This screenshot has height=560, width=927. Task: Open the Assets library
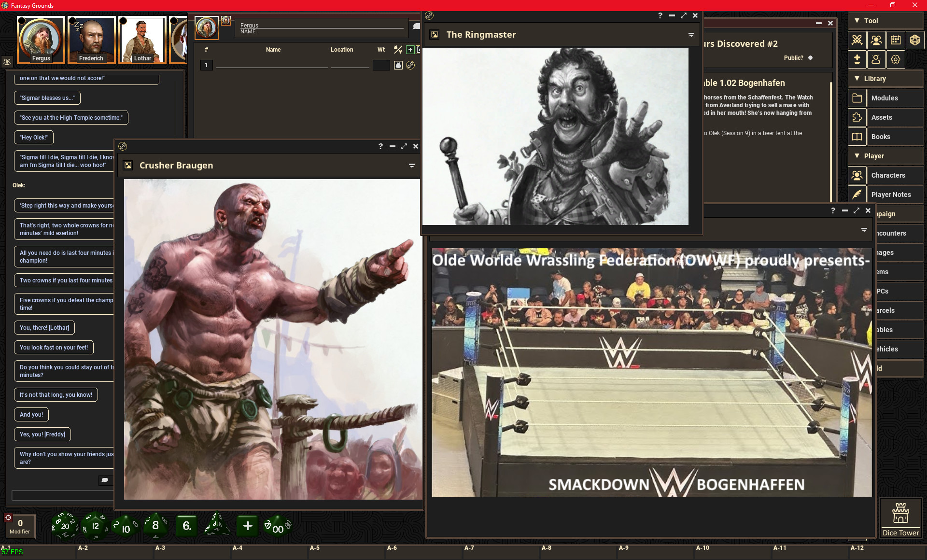(897, 117)
